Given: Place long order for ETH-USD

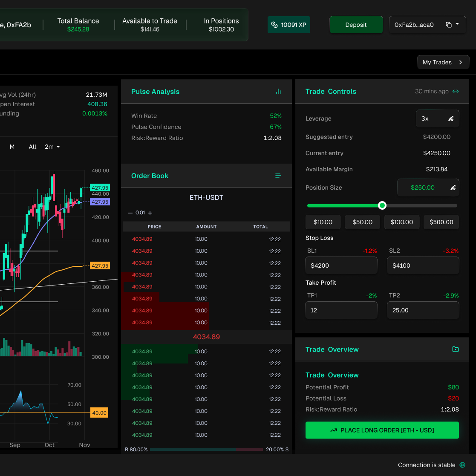Looking at the screenshot, I should point(382,430).
